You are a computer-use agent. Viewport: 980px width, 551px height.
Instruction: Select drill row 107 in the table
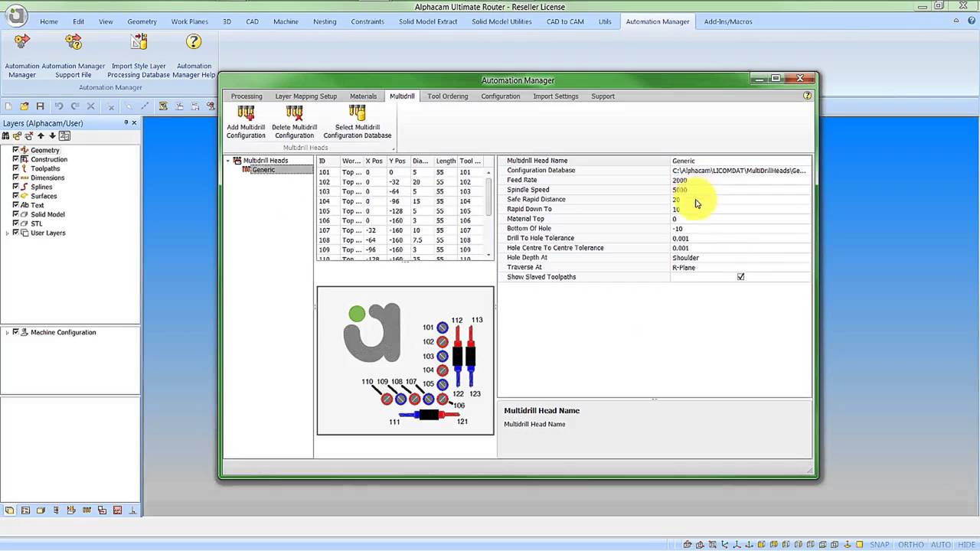pyautogui.click(x=401, y=230)
